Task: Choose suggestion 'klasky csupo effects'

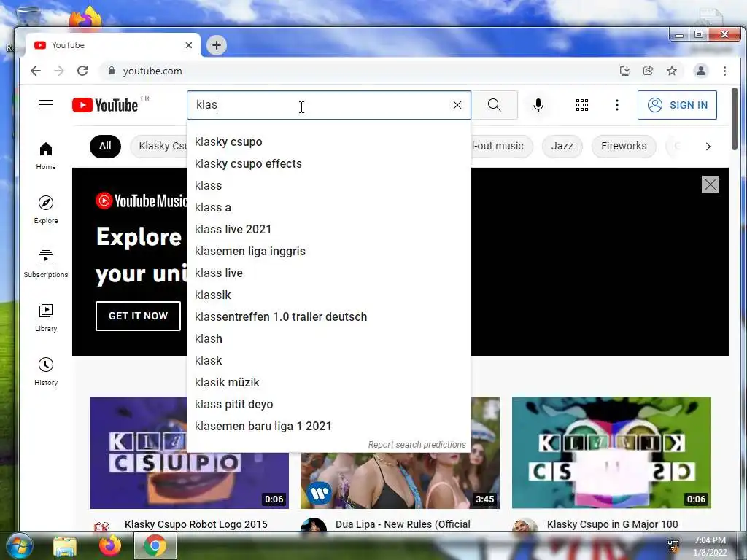Action: pos(329,164)
